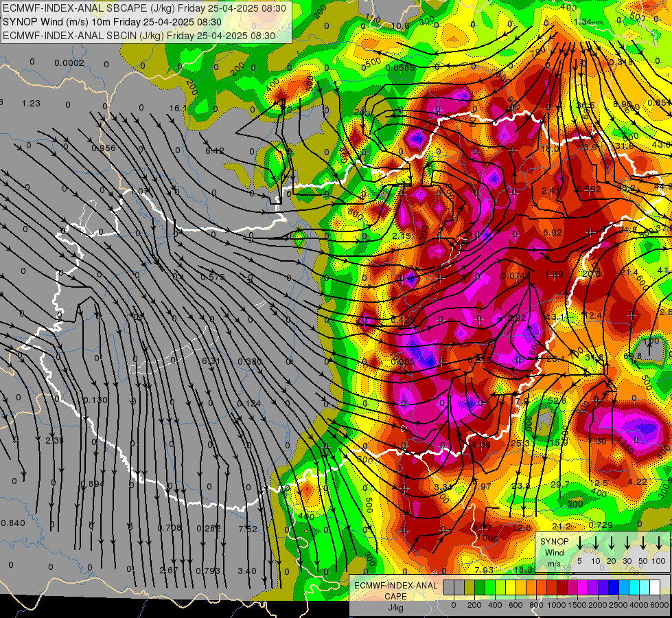
Task: Click the station value 23.0
Action: pyautogui.click(x=521, y=485)
